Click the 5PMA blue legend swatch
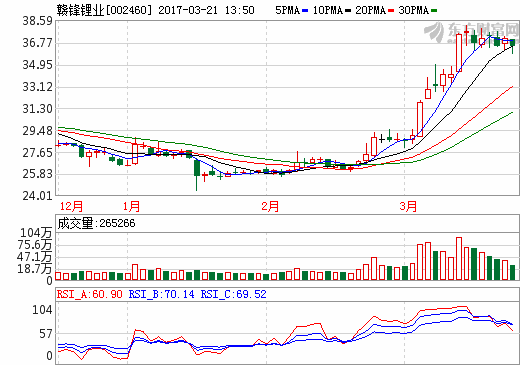This screenshot has height=365, width=520. point(305,11)
